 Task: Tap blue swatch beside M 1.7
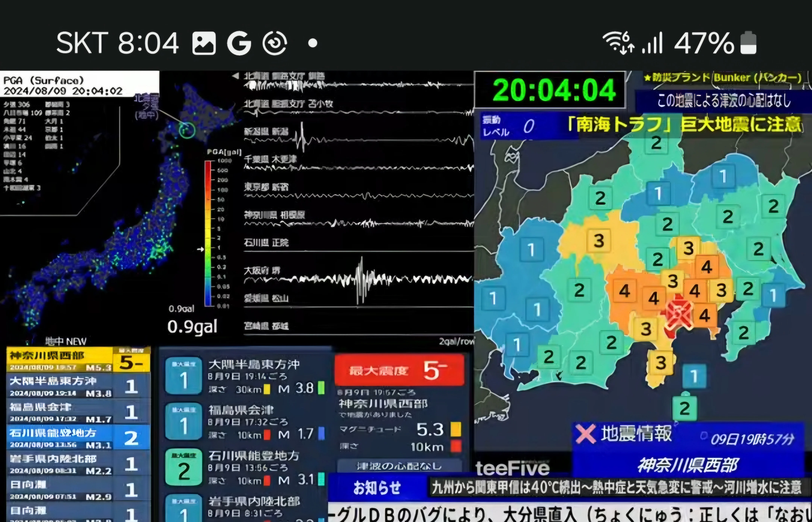321,434
